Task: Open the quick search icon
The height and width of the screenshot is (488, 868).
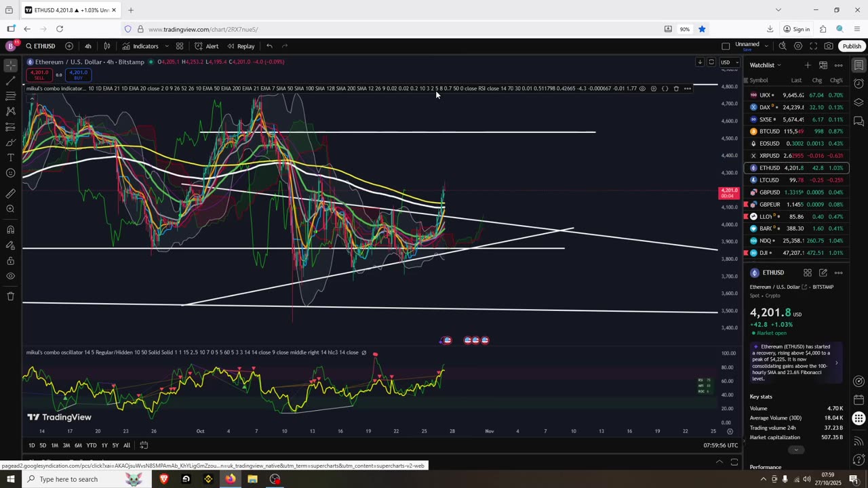Action: [x=783, y=46]
